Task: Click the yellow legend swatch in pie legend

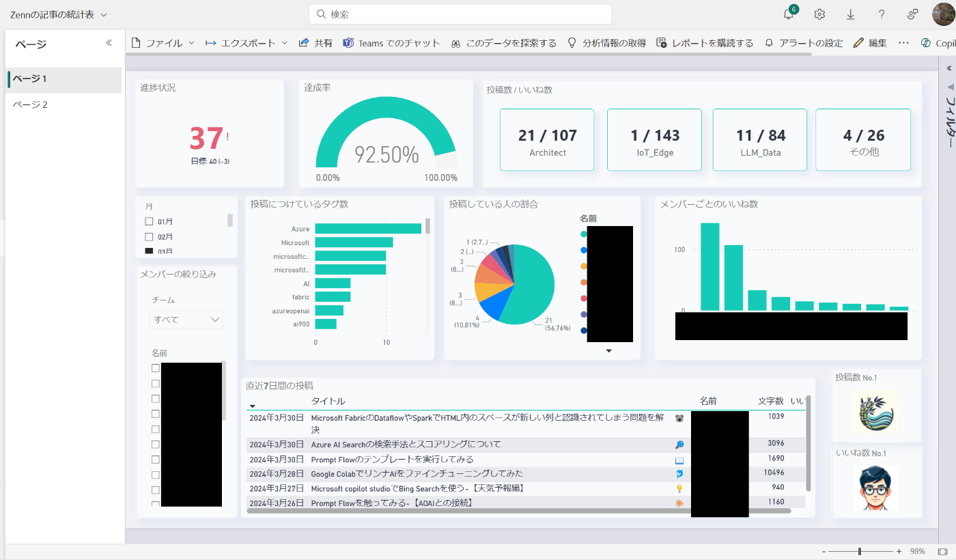Action: click(583, 266)
